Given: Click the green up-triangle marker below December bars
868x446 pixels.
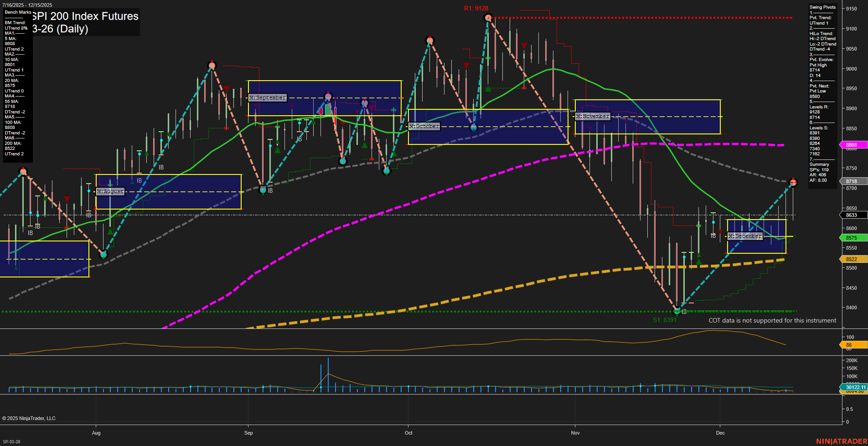Looking at the screenshot, I should point(699,261).
